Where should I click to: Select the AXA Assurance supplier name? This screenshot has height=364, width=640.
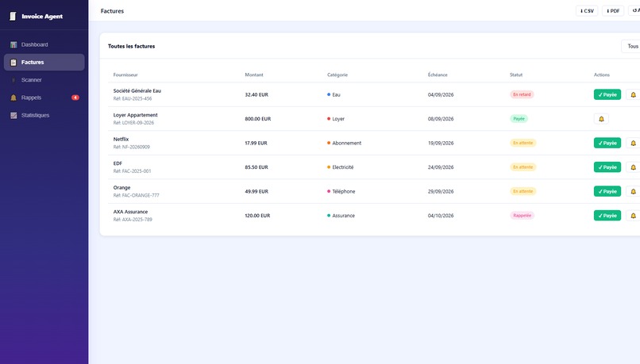pos(130,212)
